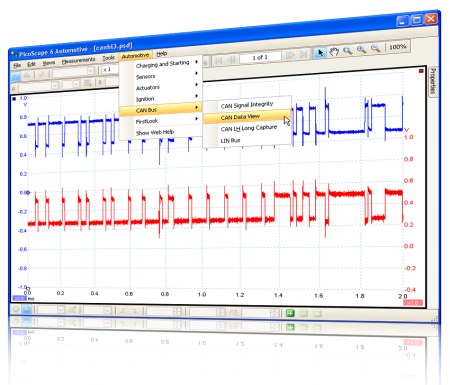
Task: Open the trigger channel dropdown in bottom toolbar
Action: [107, 311]
